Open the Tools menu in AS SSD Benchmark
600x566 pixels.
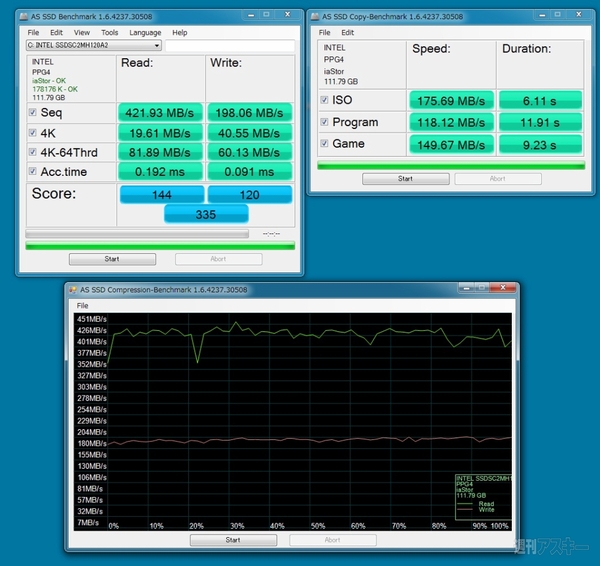pyautogui.click(x=109, y=32)
